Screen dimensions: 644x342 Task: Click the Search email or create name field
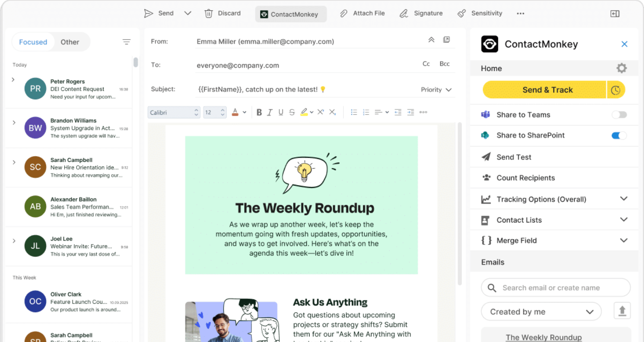pyautogui.click(x=555, y=288)
